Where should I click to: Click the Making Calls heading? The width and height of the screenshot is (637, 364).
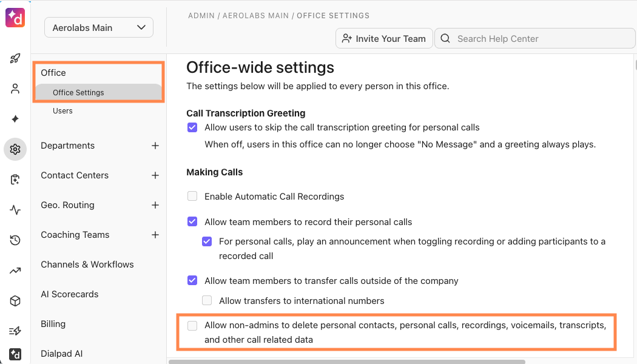click(x=215, y=172)
